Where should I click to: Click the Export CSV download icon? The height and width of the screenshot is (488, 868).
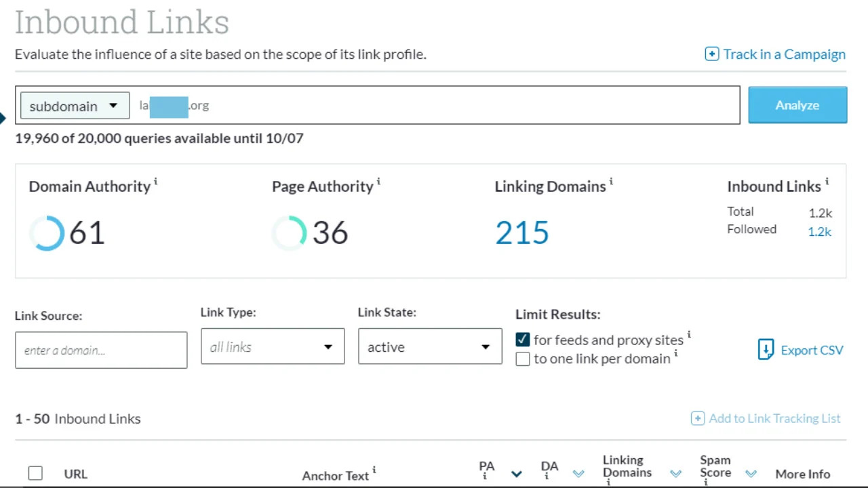(766, 350)
